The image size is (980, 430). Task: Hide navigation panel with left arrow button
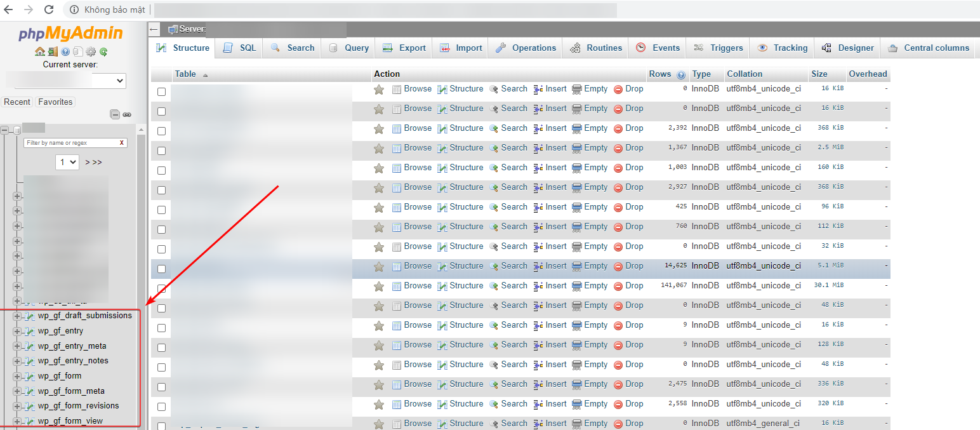click(x=154, y=29)
